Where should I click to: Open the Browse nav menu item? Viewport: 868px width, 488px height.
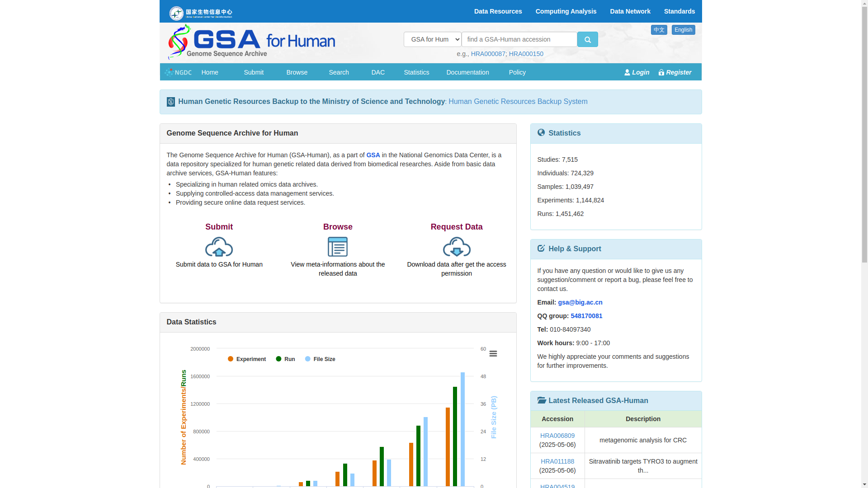click(297, 72)
